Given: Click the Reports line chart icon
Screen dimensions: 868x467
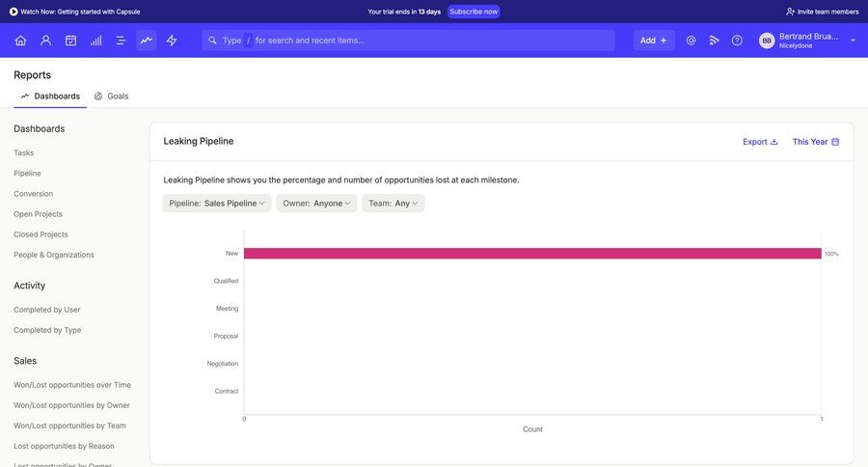Looking at the screenshot, I should click(147, 41).
